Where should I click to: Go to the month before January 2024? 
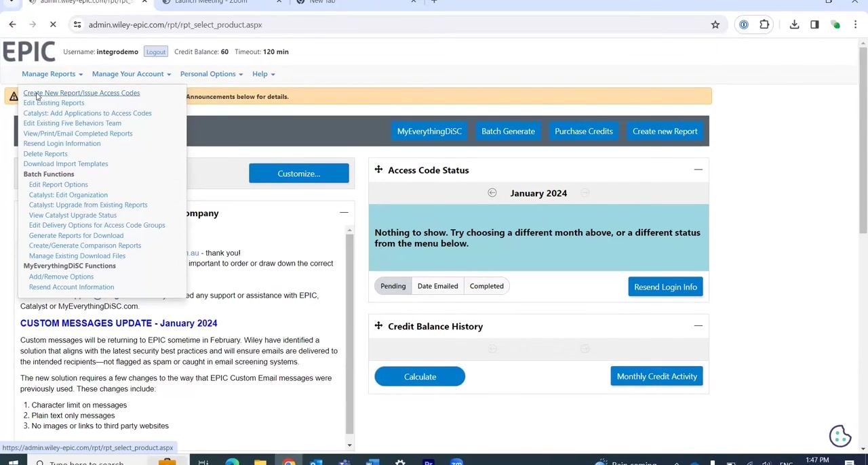(492, 193)
